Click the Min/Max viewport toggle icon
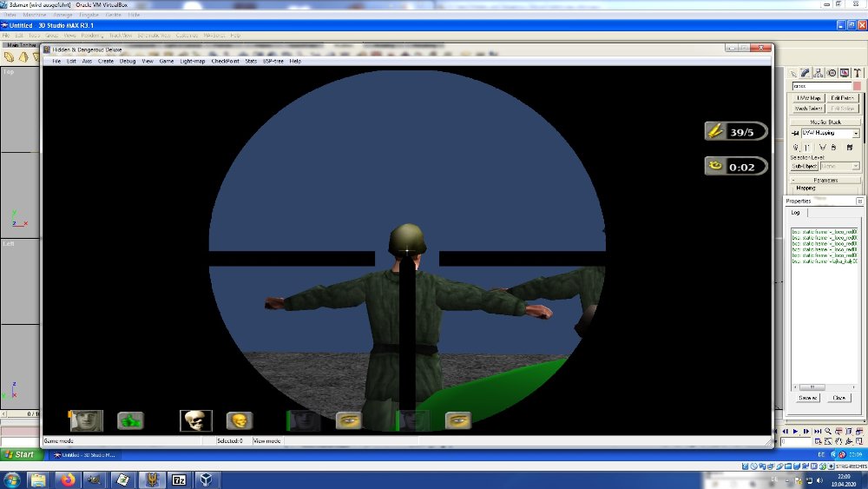The image size is (868, 489). pyautogui.click(x=859, y=441)
